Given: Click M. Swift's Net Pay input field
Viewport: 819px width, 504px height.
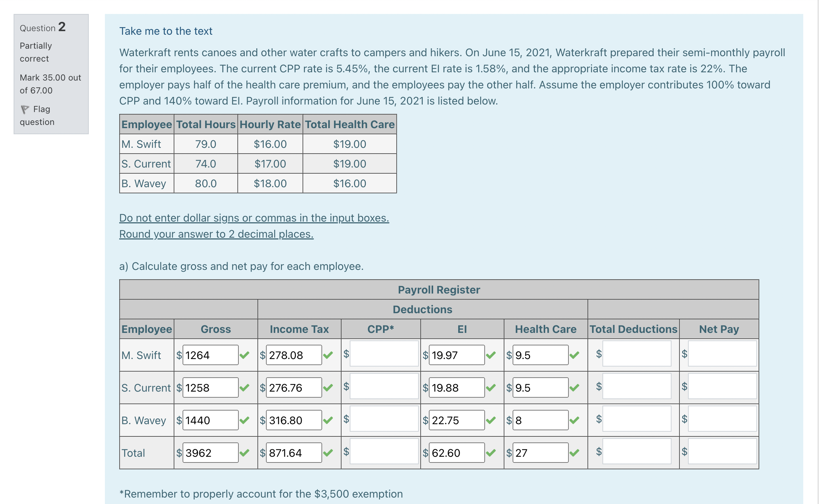Looking at the screenshot, I should (x=722, y=354).
